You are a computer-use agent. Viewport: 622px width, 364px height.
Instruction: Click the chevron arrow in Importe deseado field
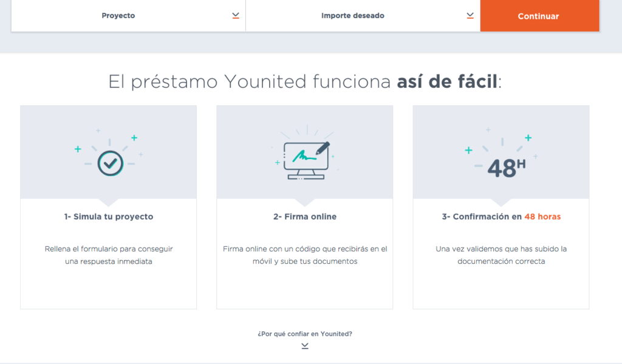[x=470, y=15]
